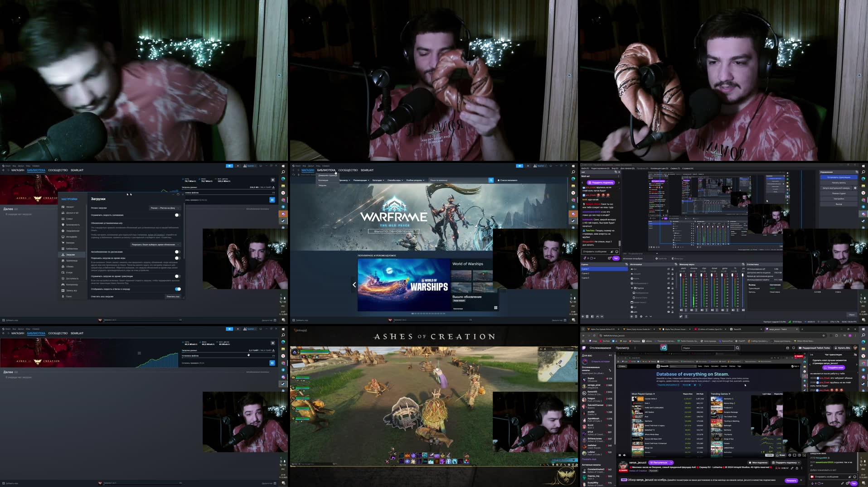Open fullscreen icon on the Twitch player
The image size is (868, 487).
[x=804, y=455]
